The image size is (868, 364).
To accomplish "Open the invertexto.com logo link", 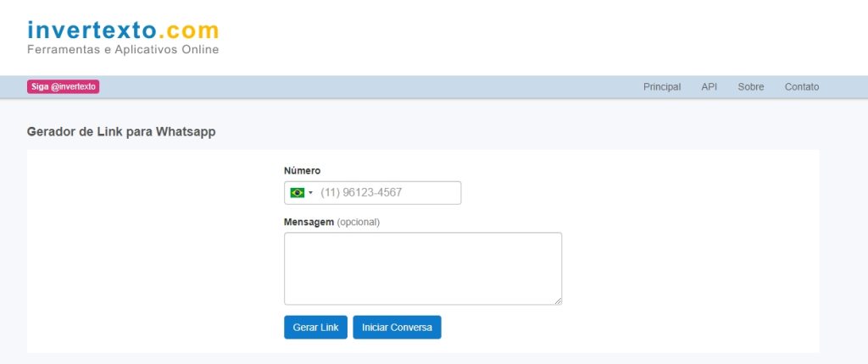I will pyautogui.click(x=123, y=30).
